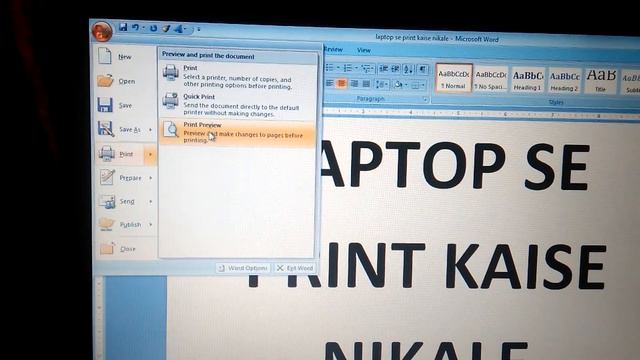This screenshot has height=360, width=640.
Task: Apply the Normal style
Action: pos(453,78)
